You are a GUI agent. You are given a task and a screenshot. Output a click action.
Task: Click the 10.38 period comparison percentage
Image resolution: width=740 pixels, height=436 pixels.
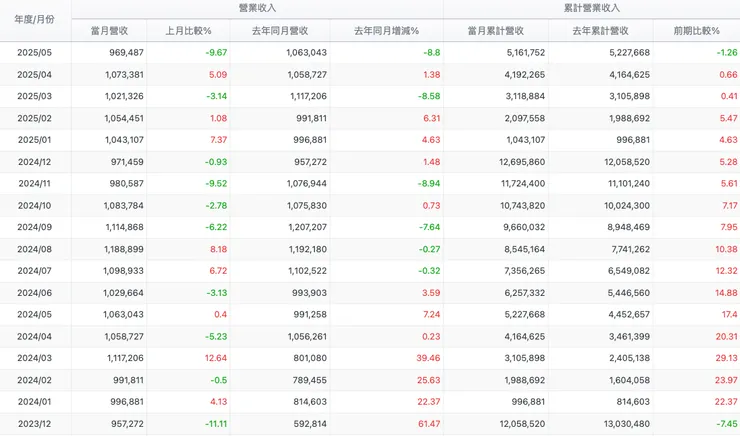[x=726, y=249]
